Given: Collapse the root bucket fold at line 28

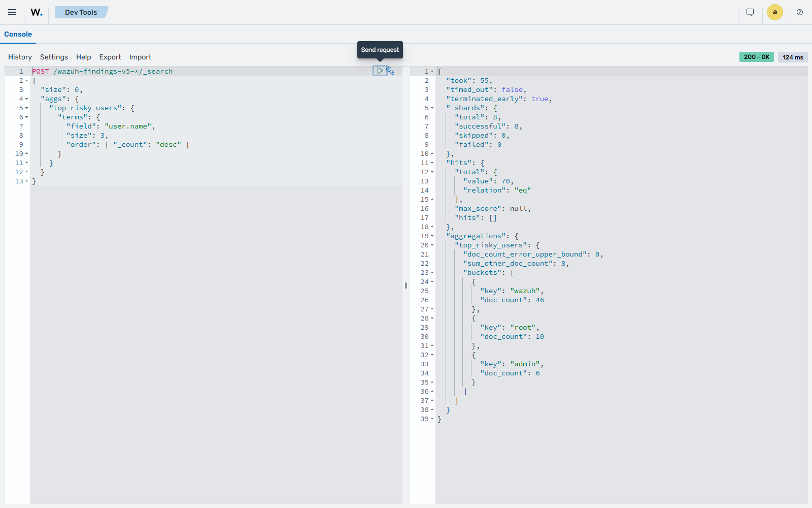Looking at the screenshot, I should (432, 319).
